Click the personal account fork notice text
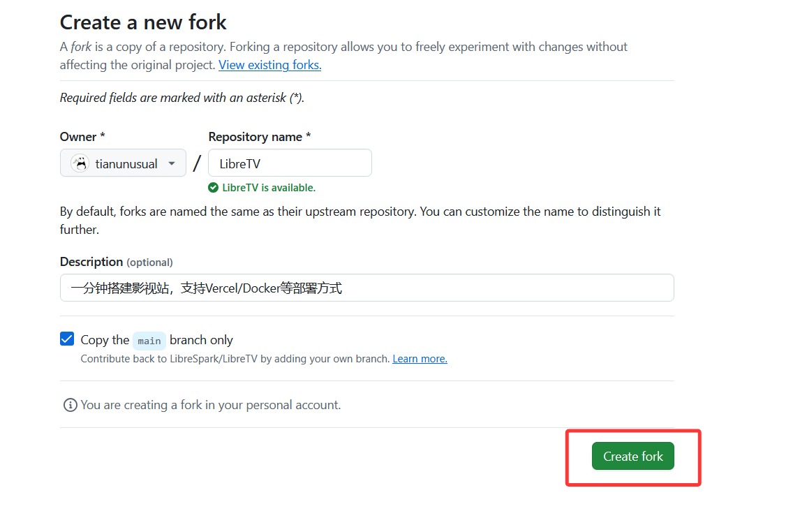 click(211, 405)
